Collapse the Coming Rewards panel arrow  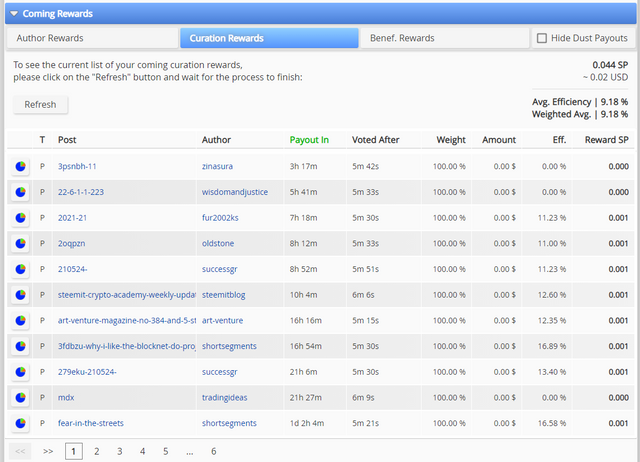point(14,14)
